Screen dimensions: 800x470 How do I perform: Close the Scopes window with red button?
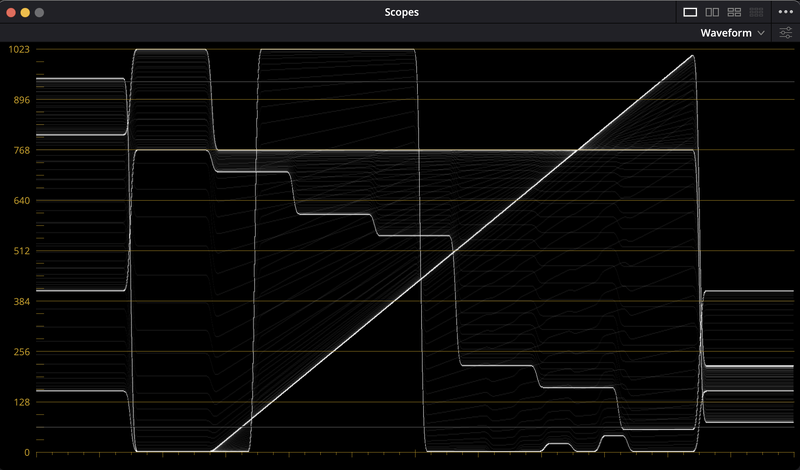click(10, 13)
